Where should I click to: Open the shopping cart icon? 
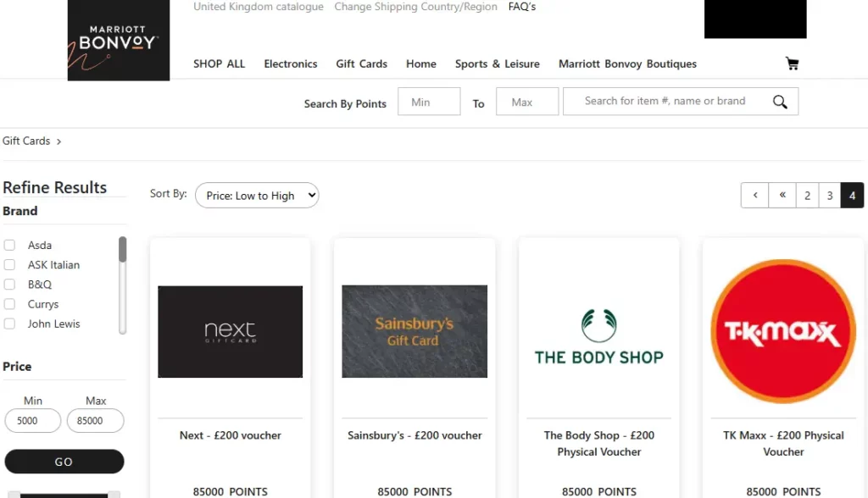[x=792, y=64]
